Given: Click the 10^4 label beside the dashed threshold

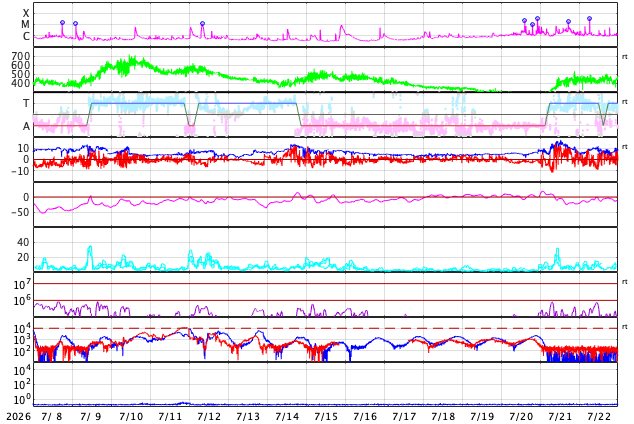Looking at the screenshot, I should click(x=22, y=328).
